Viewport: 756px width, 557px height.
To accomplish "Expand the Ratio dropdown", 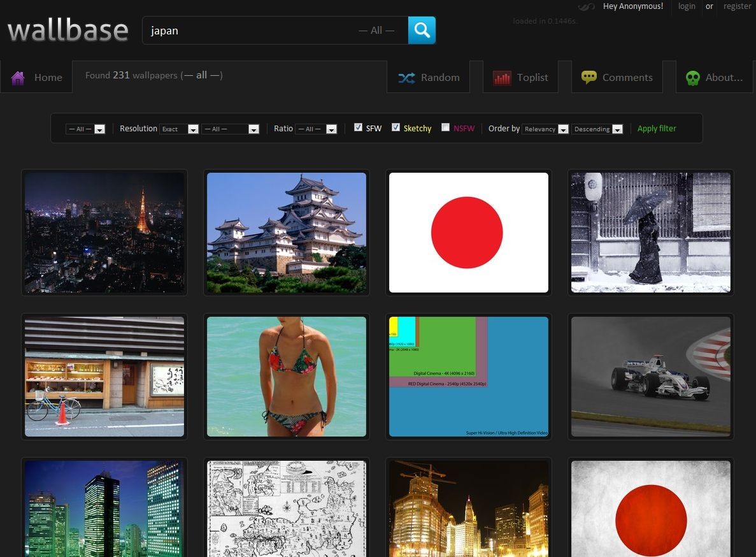I will pyautogui.click(x=316, y=129).
